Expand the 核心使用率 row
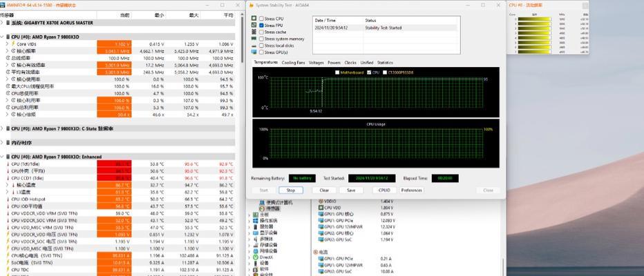 (x=7, y=79)
